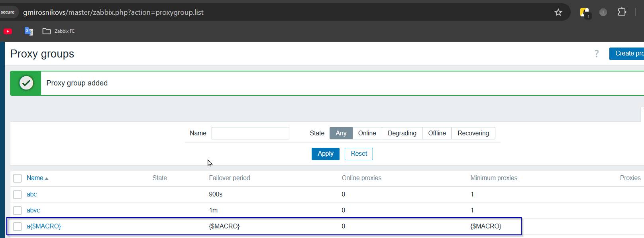The width and height of the screenshot is (644, 238).
Task: Choose the Recovering state filter
Action: point(473,133)
